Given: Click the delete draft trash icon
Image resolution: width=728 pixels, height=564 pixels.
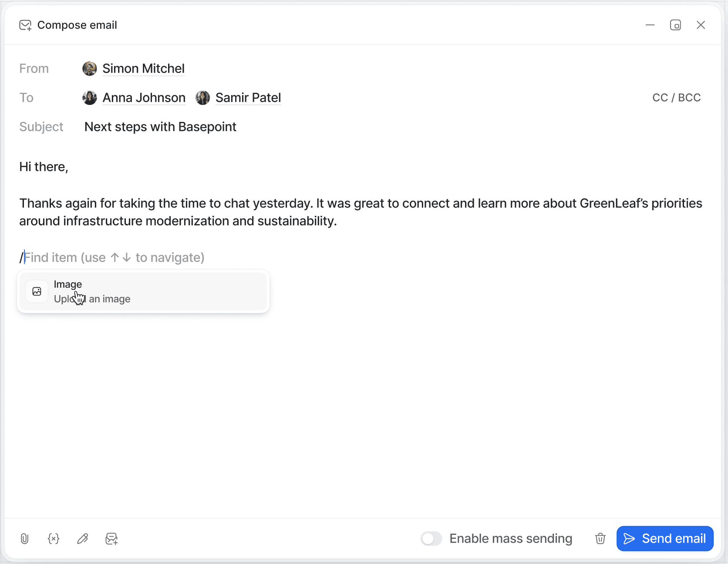Looking at the screenshot, I should tap(600, 538).
